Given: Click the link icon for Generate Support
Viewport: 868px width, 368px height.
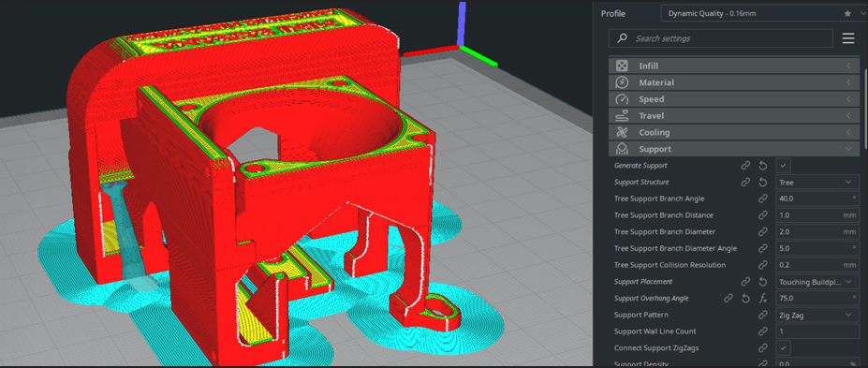Looking at the screenshot, I should (745, 166).
